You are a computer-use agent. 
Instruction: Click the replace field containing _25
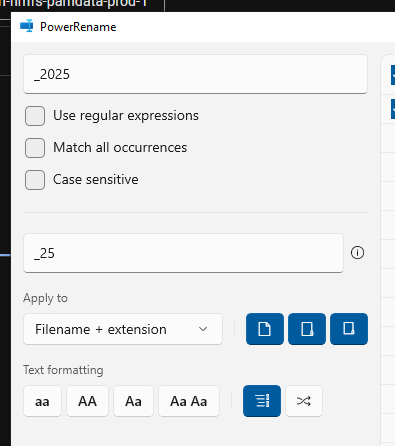tap(183, 253)
